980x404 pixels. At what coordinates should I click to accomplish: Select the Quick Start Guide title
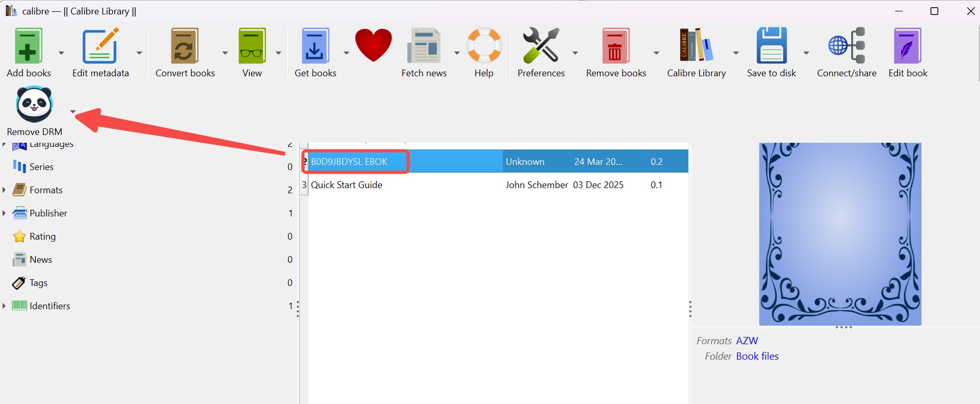(347, 184)
